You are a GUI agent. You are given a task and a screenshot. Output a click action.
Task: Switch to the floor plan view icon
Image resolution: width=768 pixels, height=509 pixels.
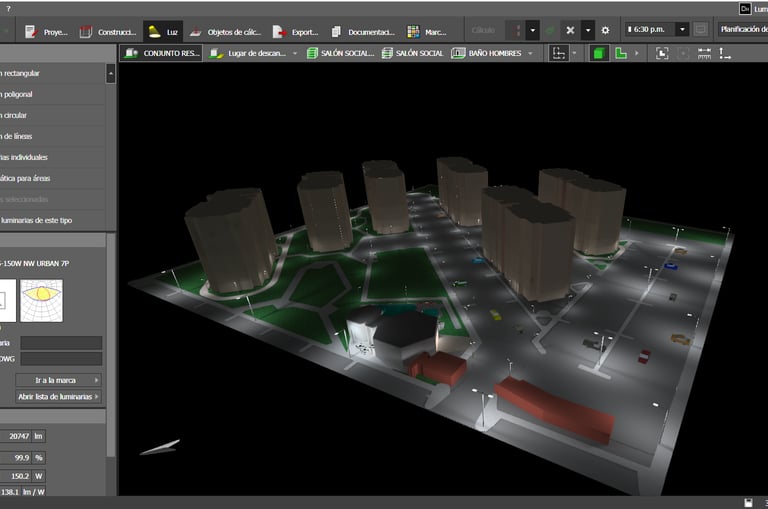pyautogui.click(x=621, y=53)
